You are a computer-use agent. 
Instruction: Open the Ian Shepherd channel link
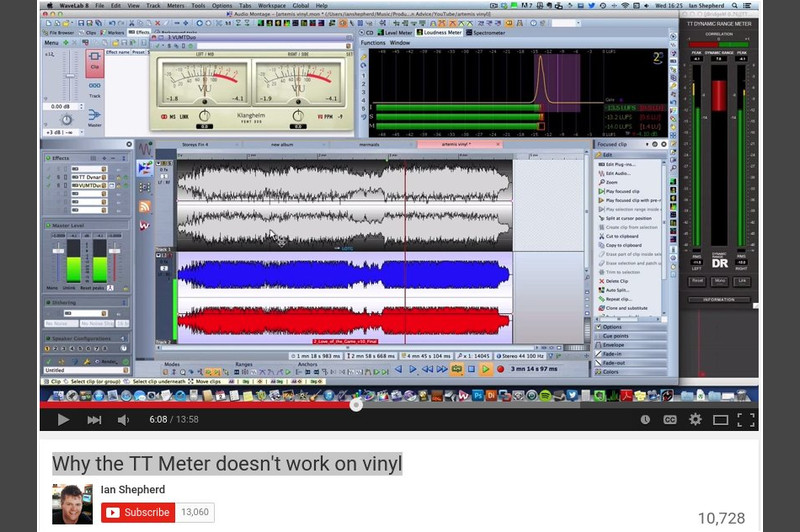coord(133,489)
